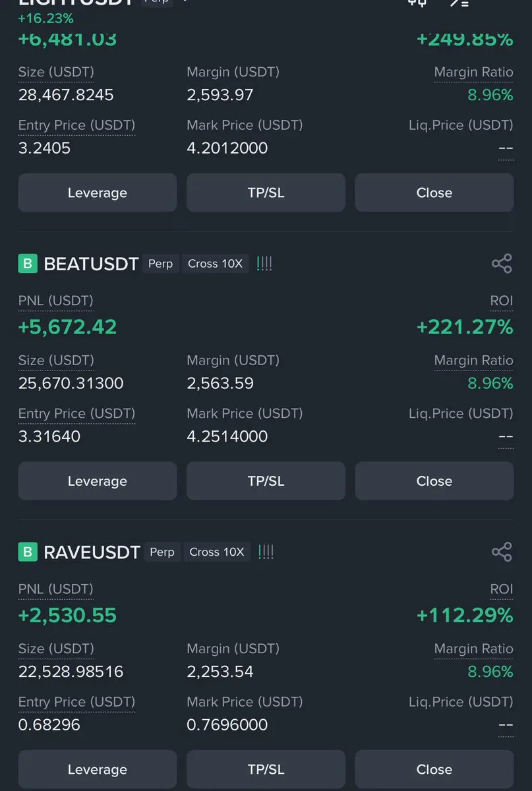Tap BEATUSDT PNL (USDT) label

pyautogui.click(x=55, y=301)
